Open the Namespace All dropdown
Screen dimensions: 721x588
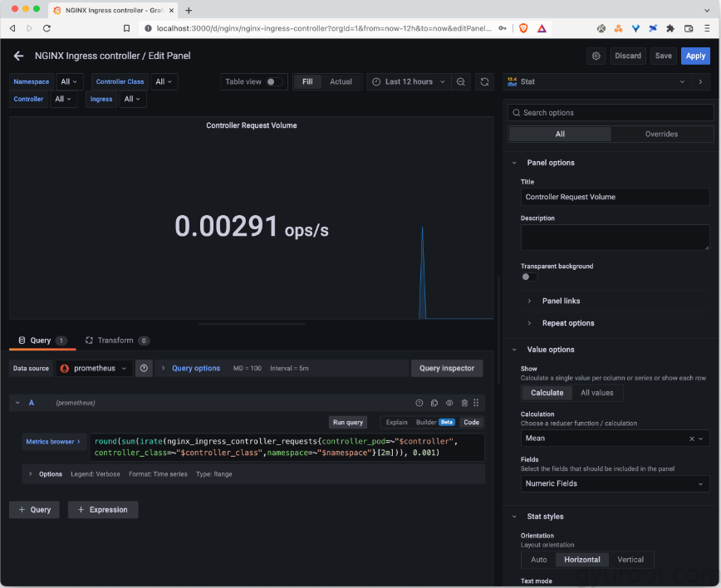pyautogui.click(x=69, y=82)
